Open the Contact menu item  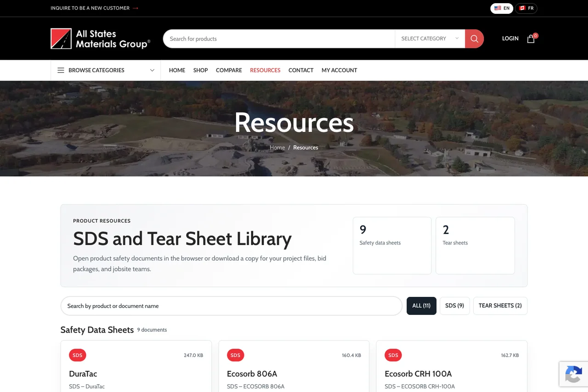(x=301, y=70)
